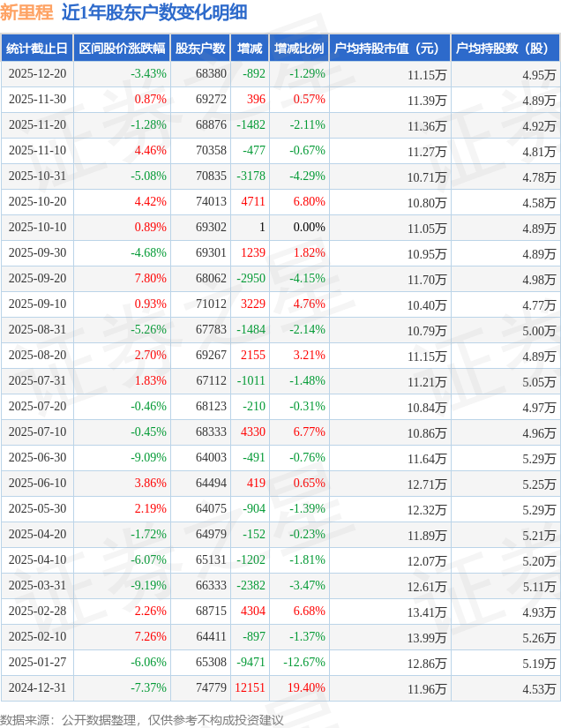Click the 13.99万 per-holder value cell
This screenshot has width=561, height=728.
click(427, 637)
